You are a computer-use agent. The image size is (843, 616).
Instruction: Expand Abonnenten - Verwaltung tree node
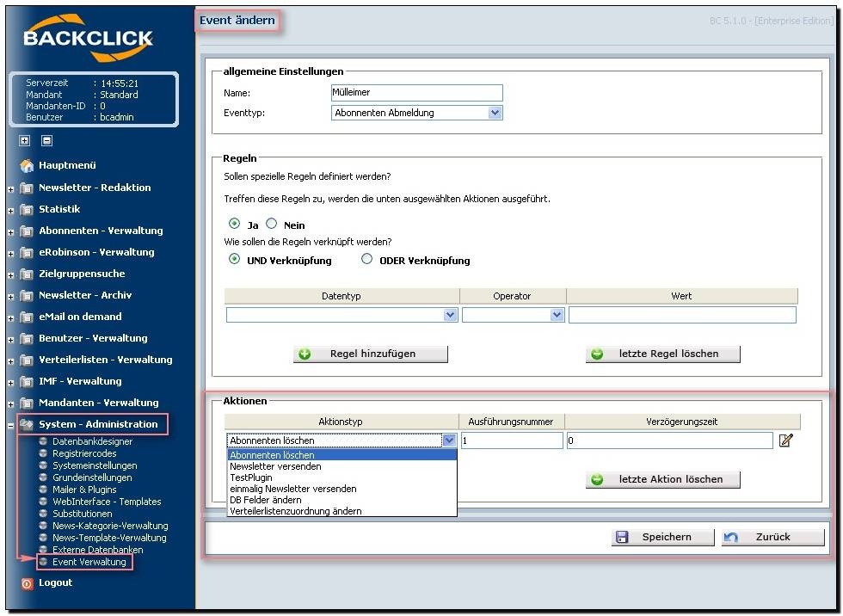pyautogui.click(x=10, y=232)
